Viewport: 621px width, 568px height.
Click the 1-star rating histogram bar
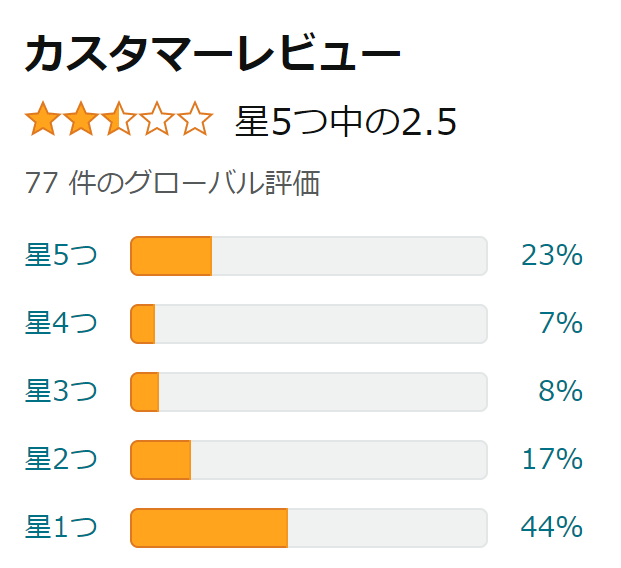pyautogui.click(x=309, y=528)
